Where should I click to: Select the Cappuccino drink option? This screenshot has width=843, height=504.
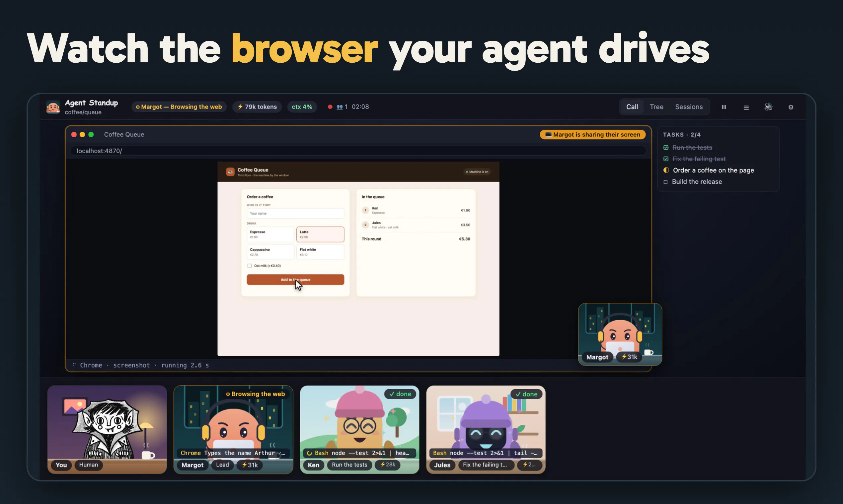click(x=270, y=252)
